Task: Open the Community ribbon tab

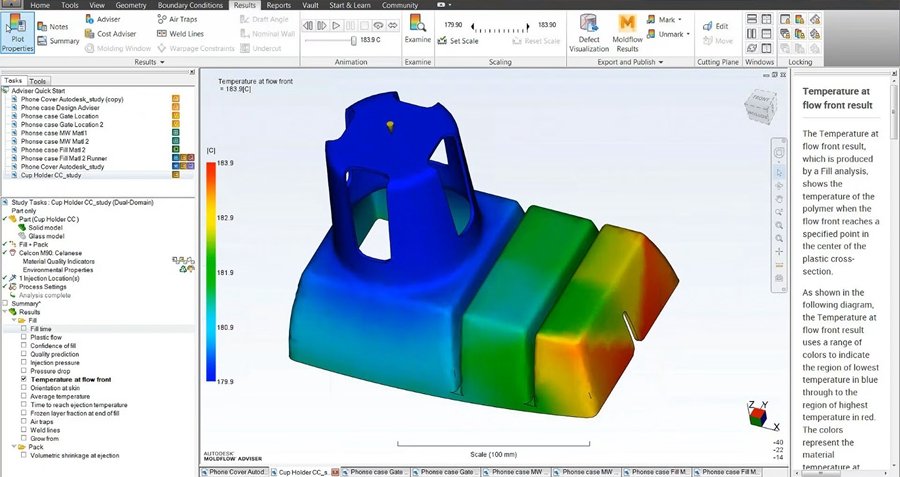Action: click(400, 5)
